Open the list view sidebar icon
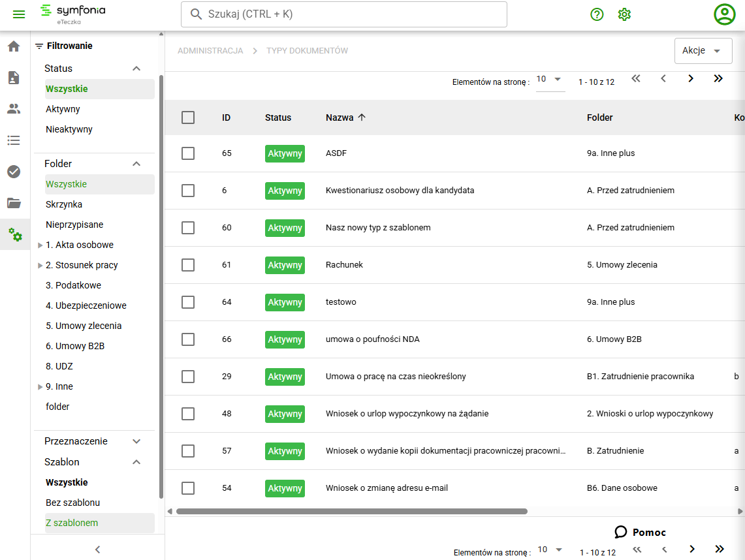Image resolution: width=745 pixels, height=560 pixels. point(14,140)
